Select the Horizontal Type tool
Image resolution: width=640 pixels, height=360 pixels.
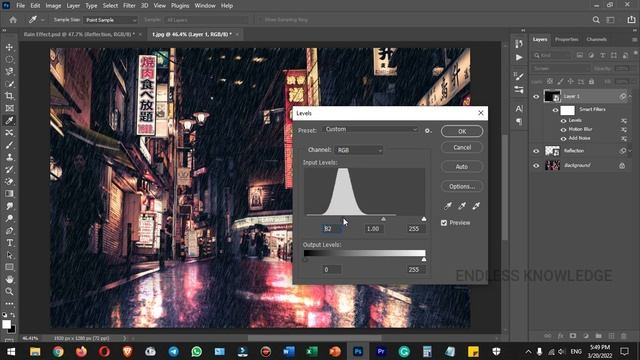[9, 243]
